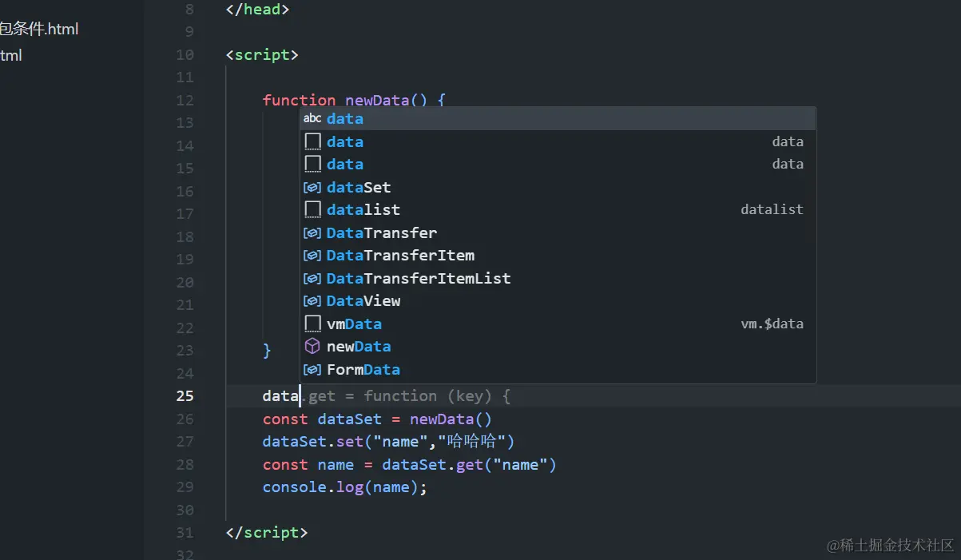Click the variable icon beside dataSet
The width and height of the screenshot is (961, 560).
312,187
